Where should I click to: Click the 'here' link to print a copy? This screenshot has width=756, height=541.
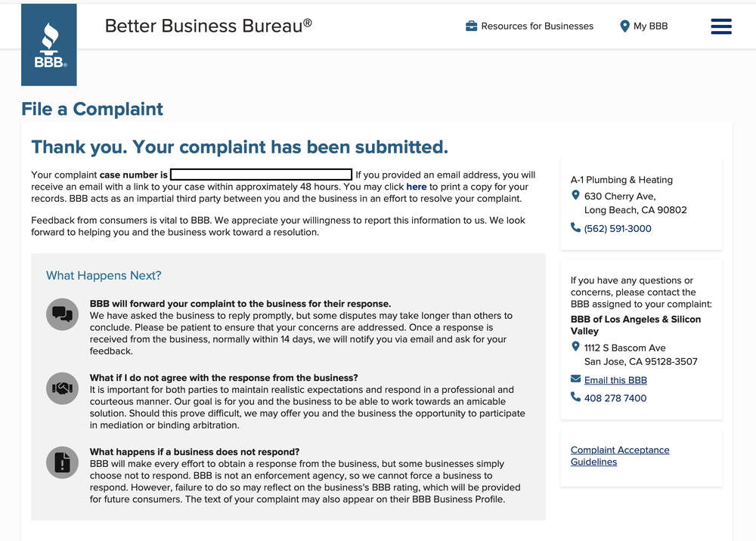(x=416, y=187)
